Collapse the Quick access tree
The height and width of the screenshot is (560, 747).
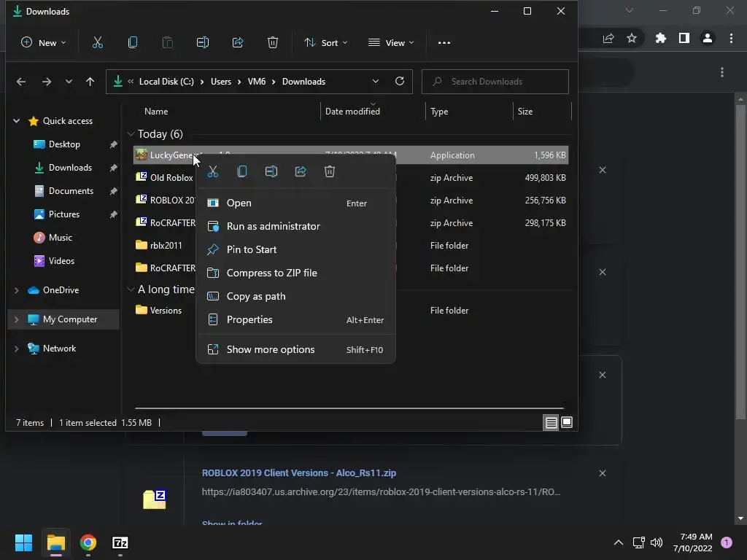point(17,121)
